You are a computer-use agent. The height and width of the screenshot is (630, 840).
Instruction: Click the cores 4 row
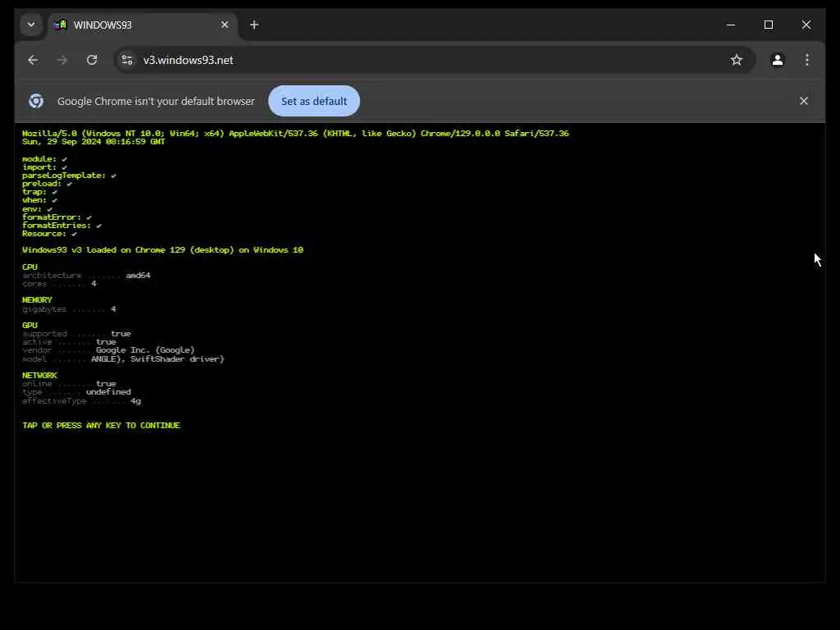(59, 284)
